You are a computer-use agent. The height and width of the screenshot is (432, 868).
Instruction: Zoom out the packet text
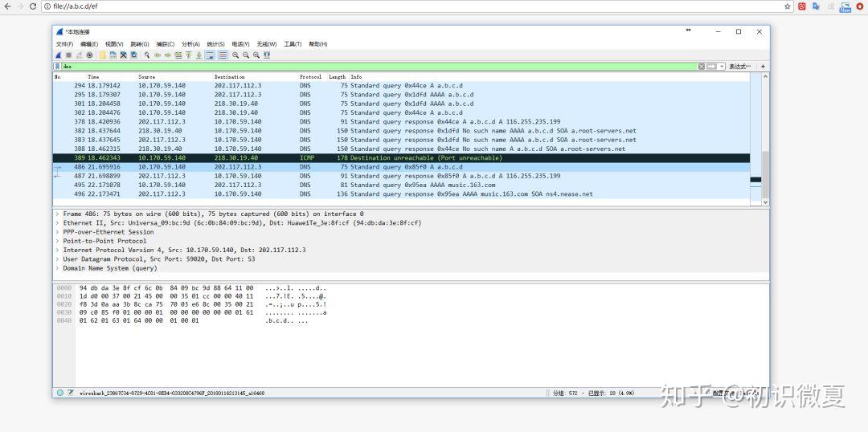(246, 55)
